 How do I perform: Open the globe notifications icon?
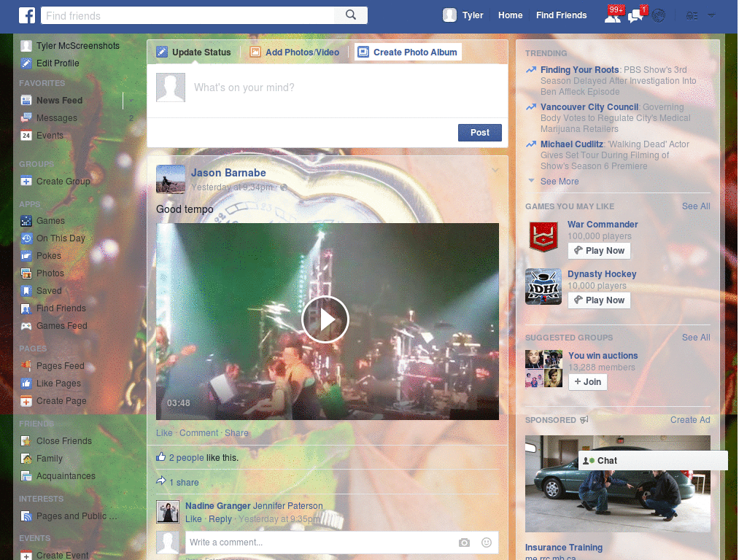point(659,16)
